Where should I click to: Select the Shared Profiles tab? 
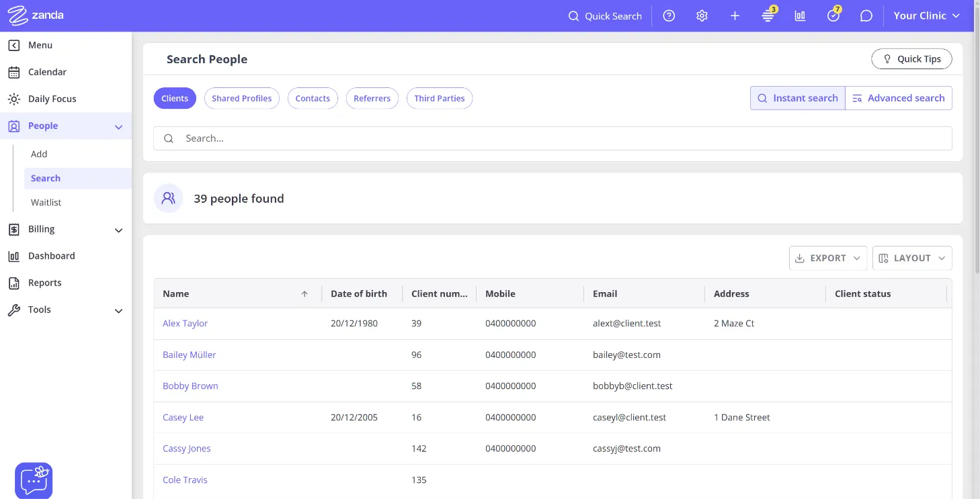pos(242,98)
